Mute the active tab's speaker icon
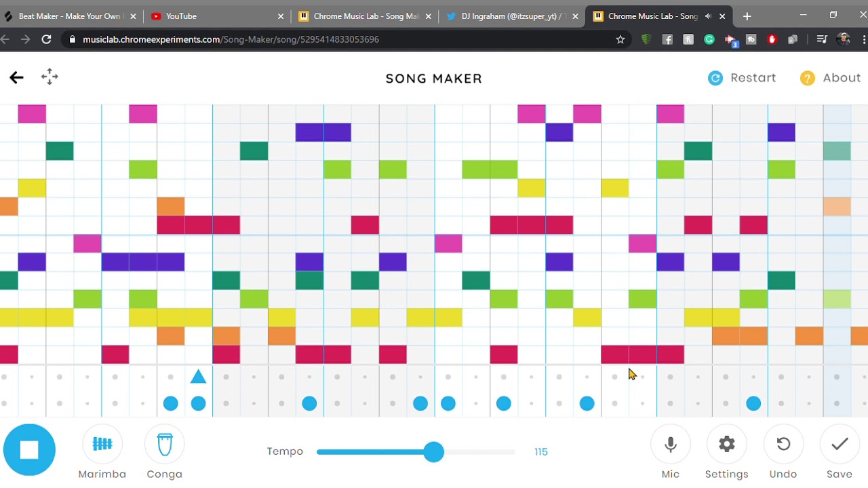This screenshot has width=868, height=488. click(709, 16)
